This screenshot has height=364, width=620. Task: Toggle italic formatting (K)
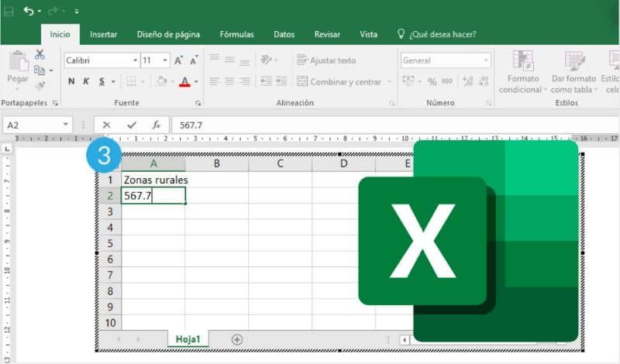tap(86, 81)
